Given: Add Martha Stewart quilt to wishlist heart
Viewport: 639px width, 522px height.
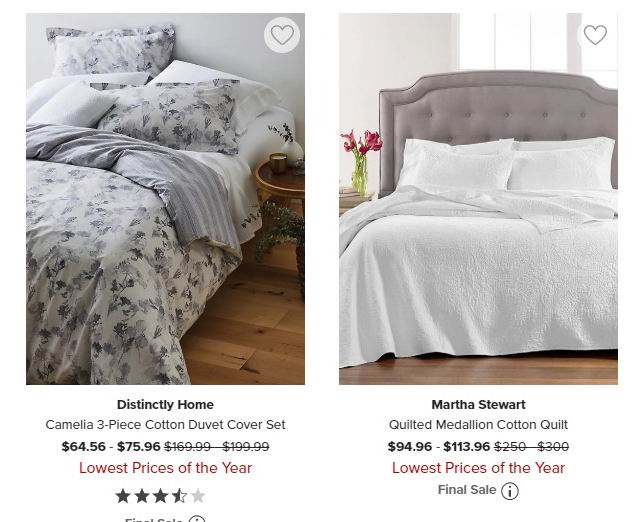Looking at the screenshot, I should pos(595,35).
